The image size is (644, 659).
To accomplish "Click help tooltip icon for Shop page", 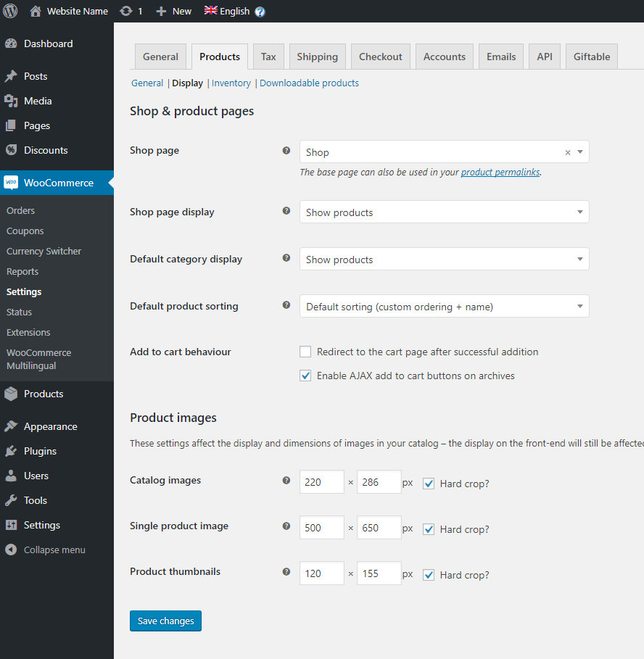I will pyautogui.click(x=286, y=151).
